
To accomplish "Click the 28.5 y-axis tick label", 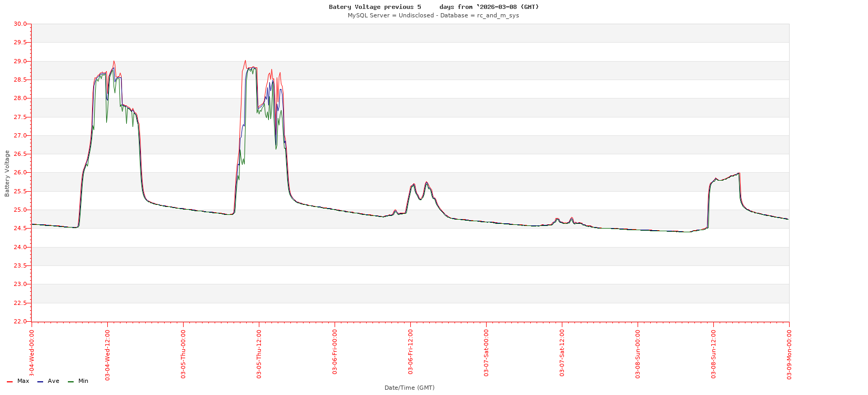I will tap(20, 80).
